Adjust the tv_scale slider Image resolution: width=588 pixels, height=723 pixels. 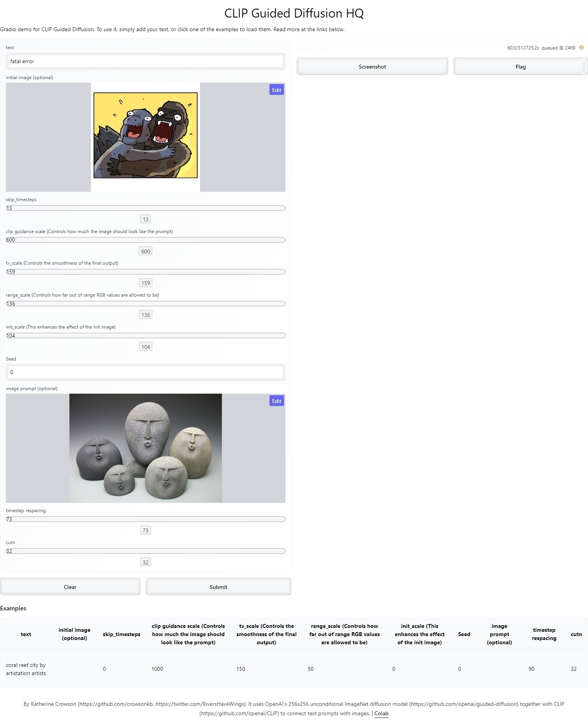pyautogui.click(x=145, y=272)
